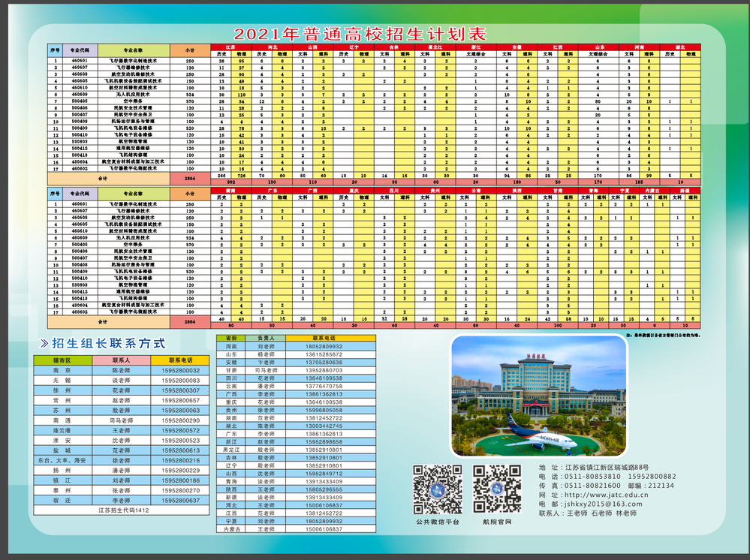
Task: Select the 南京 row in contact table
Action: tap(122, 370)
